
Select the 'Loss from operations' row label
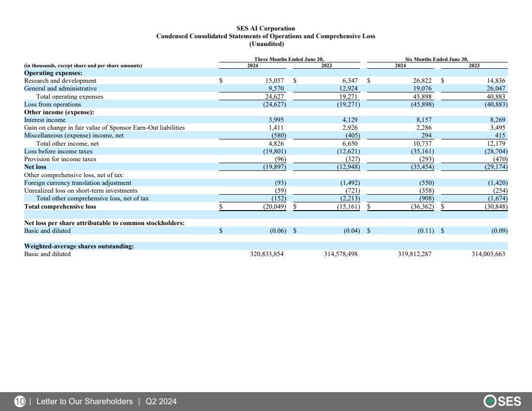click(x=53, y=104)
